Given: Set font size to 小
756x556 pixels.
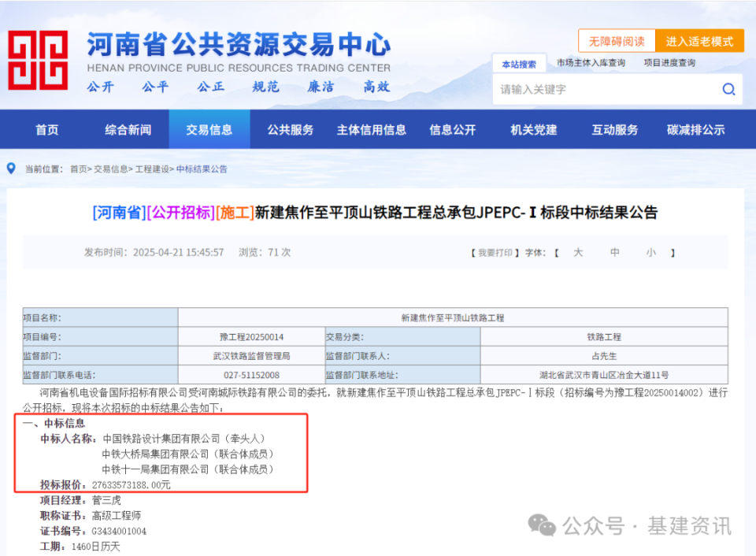Looking at the screenshot, I should click(651, 252).
